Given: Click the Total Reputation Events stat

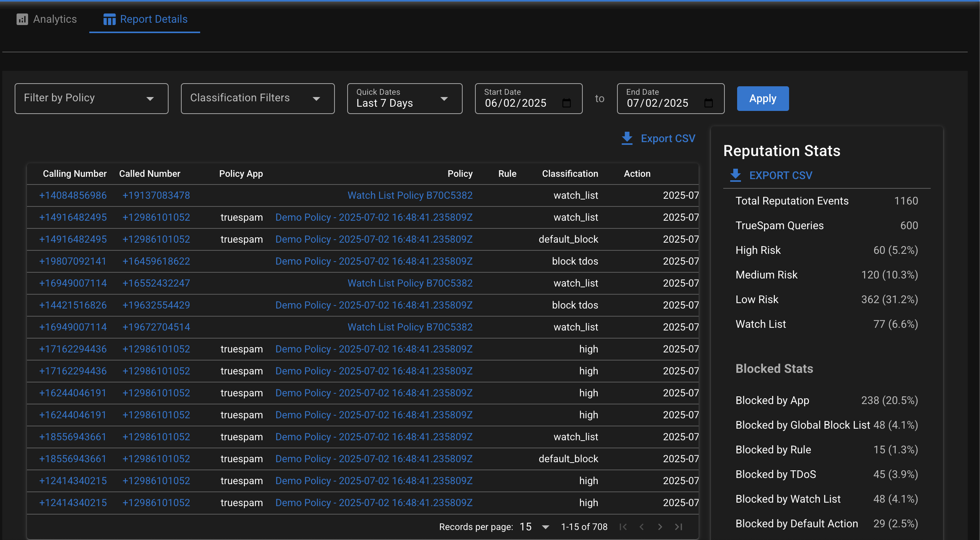Looking at the screenshot, I should click(827, 201).
